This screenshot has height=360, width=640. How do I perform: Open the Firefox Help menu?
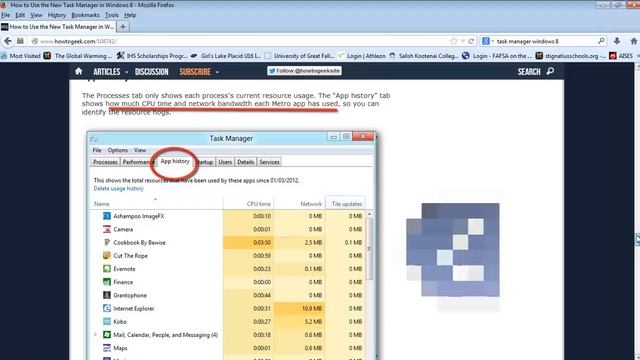(130, 15)
